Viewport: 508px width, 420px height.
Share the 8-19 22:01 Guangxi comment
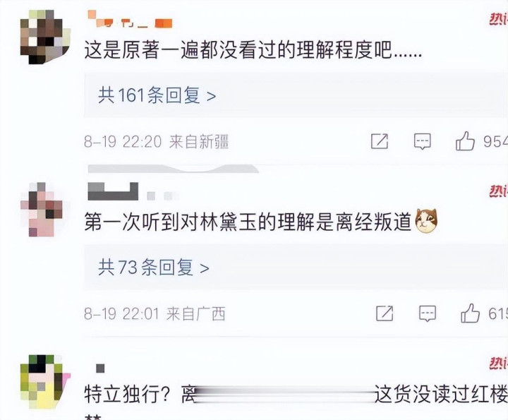point(385,313)
